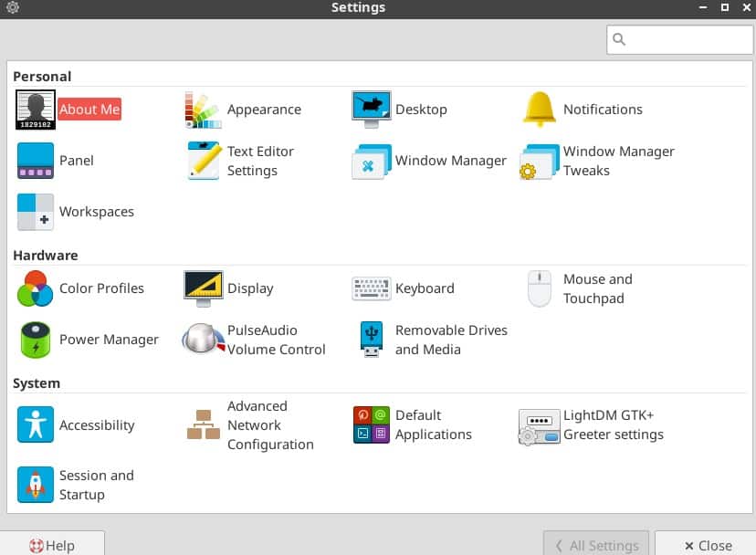Click the All Settings button
756x555 pixels.
pyautogui.click(x=595, y=544)
